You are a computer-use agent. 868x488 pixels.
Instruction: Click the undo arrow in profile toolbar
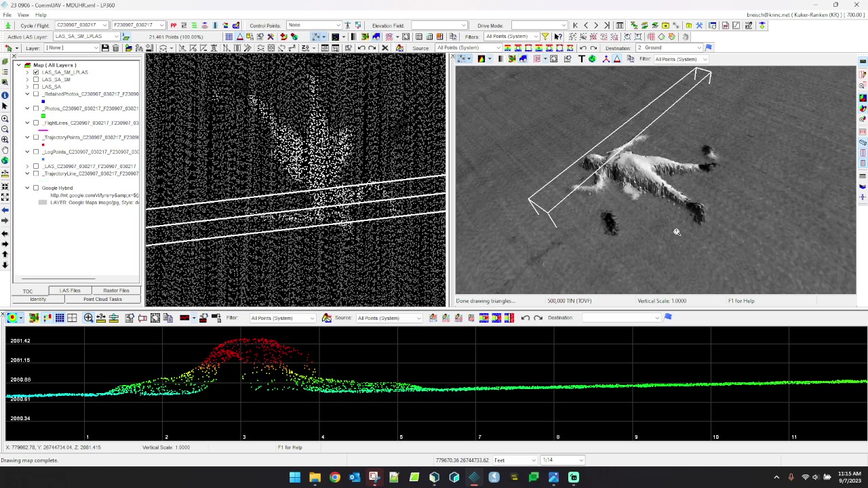[x=526, y=318]
